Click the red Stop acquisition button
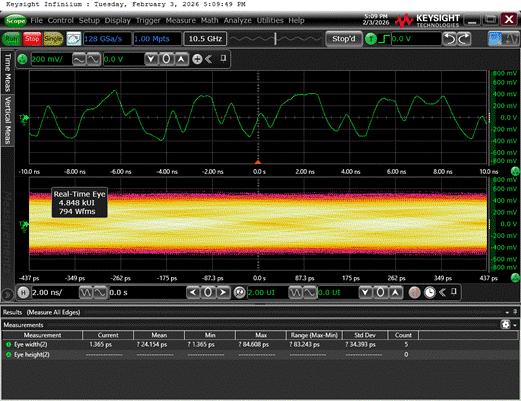Viewport: 521px width, 401px height. 32,39
